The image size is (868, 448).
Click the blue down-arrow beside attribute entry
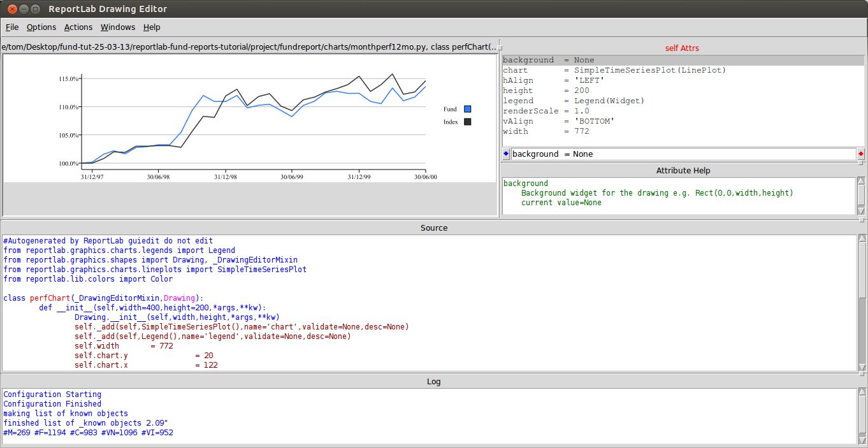point(506,154)
